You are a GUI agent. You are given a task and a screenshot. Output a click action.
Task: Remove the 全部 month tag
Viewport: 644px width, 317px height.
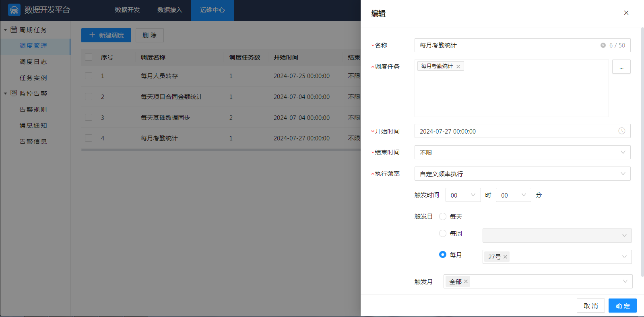pyautogui.click(x=466, y=282)
